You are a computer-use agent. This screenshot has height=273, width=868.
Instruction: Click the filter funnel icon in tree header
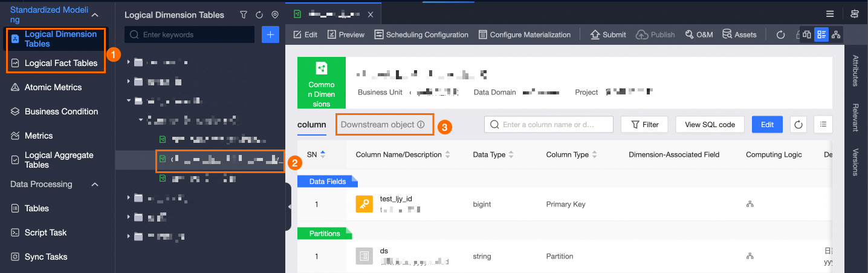(244, 15)
